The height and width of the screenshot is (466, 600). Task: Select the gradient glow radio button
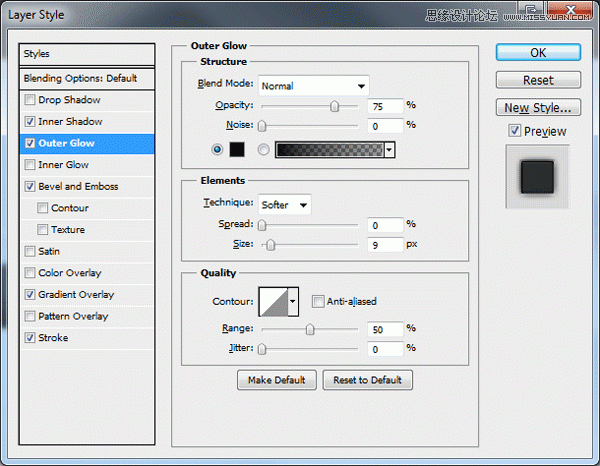point(263,150)
